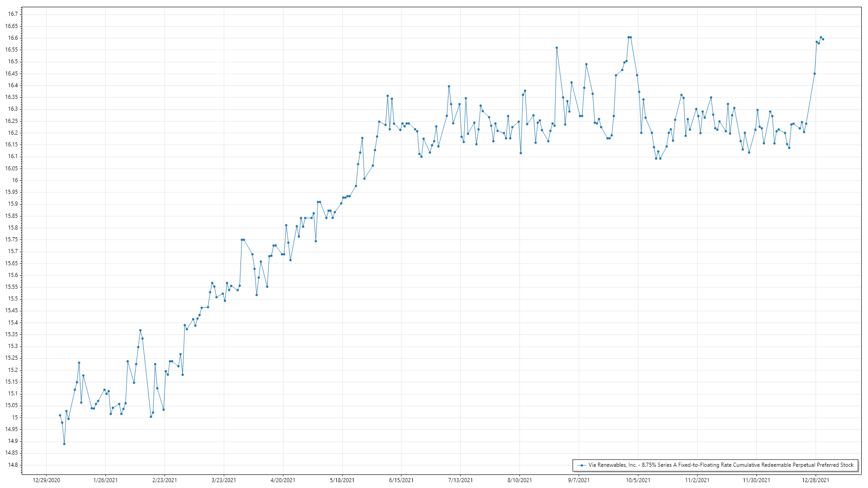Click the legend series marker icon
This screenshot has height=488, width=868.
coord(582,465)
